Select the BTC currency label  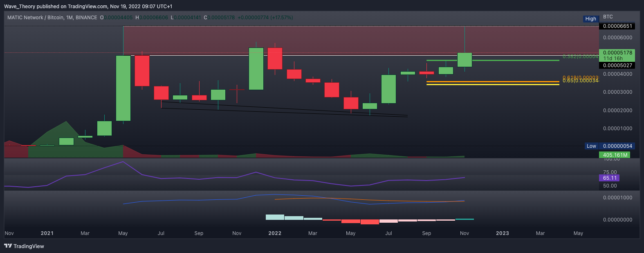click(608, 17)
